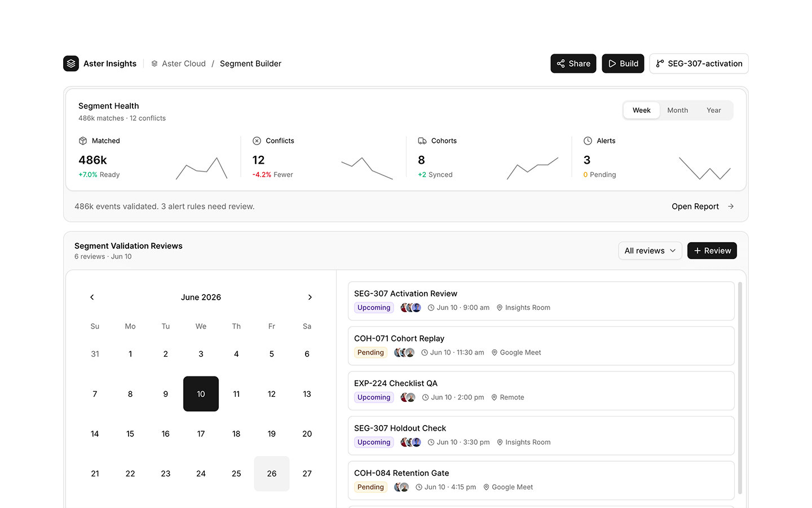Click the clock icon in EXP-224 Checklist QA

click(426, 397)
